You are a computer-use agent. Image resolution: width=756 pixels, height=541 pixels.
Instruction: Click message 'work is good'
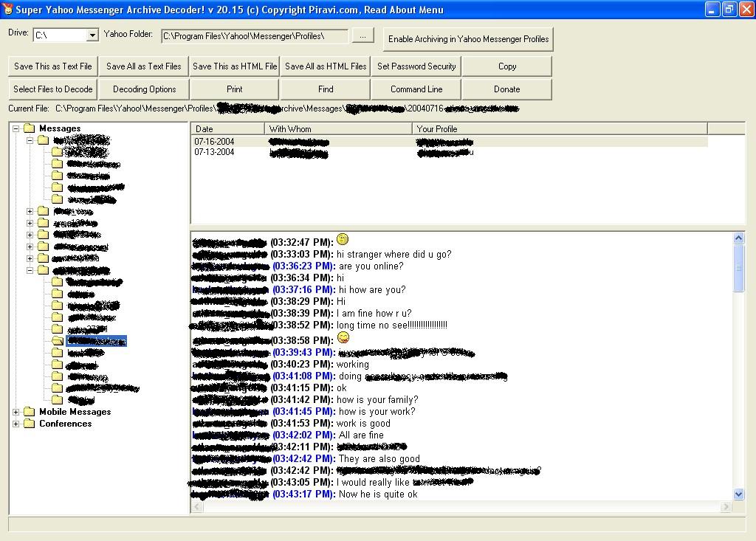pos(363,424)
